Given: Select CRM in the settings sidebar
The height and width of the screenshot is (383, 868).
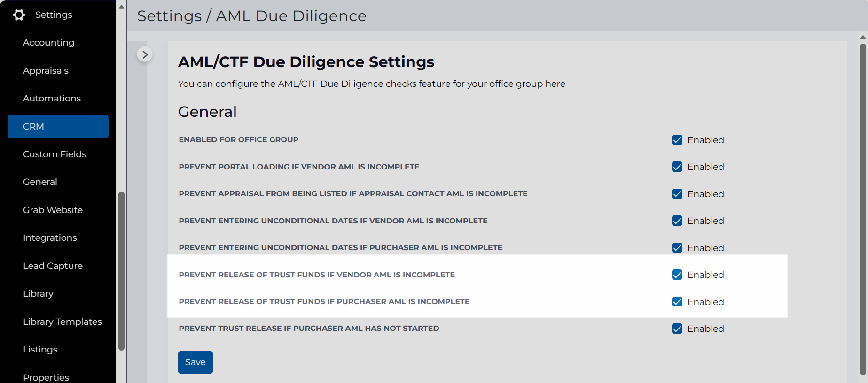Looking at the screenshot, I should pyautogui.click(x=58, y=126).
